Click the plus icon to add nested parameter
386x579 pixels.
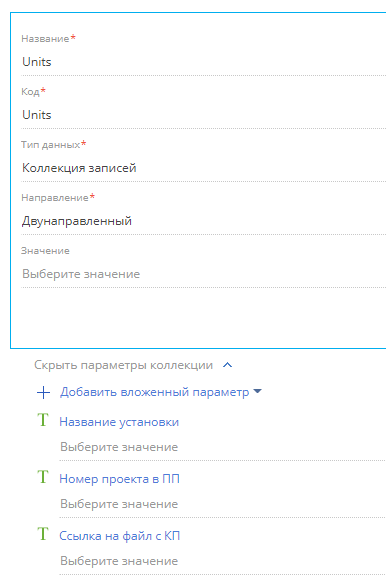(43, 392)
